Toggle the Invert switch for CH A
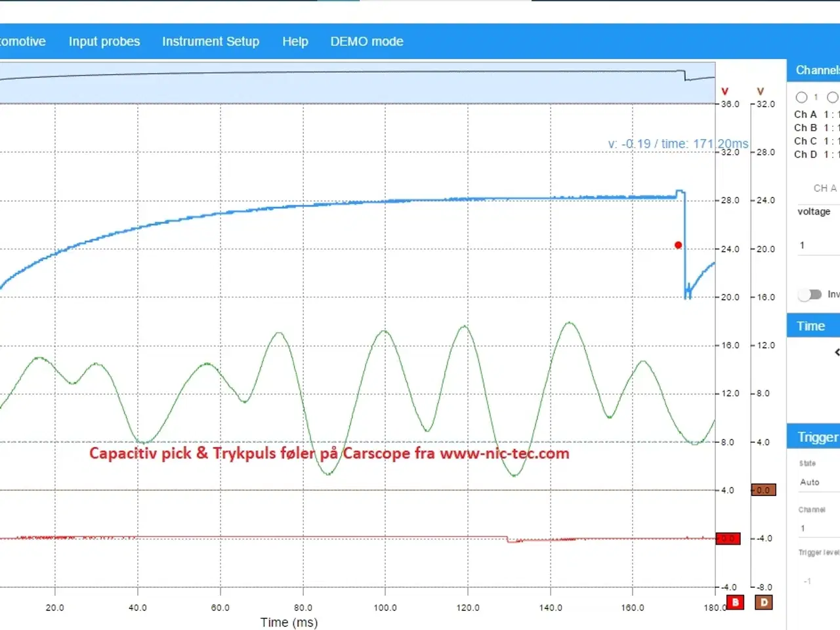The width and height of the screenshot is (840, 630). coord(810,295)
